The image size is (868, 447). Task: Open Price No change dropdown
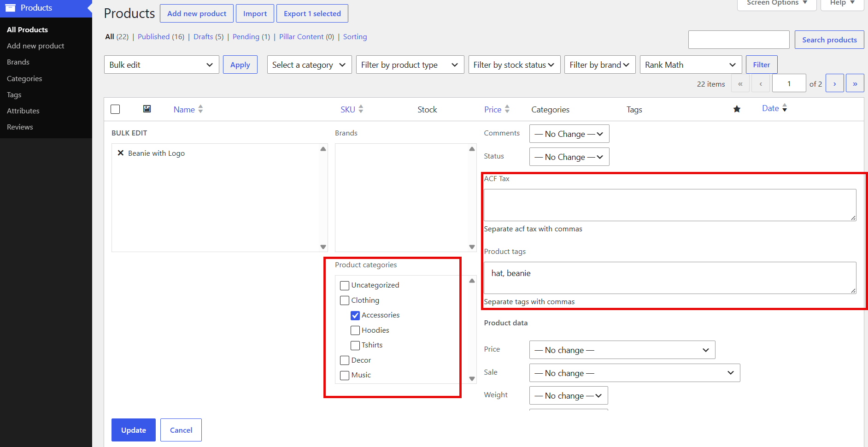(x=622, y=350)
